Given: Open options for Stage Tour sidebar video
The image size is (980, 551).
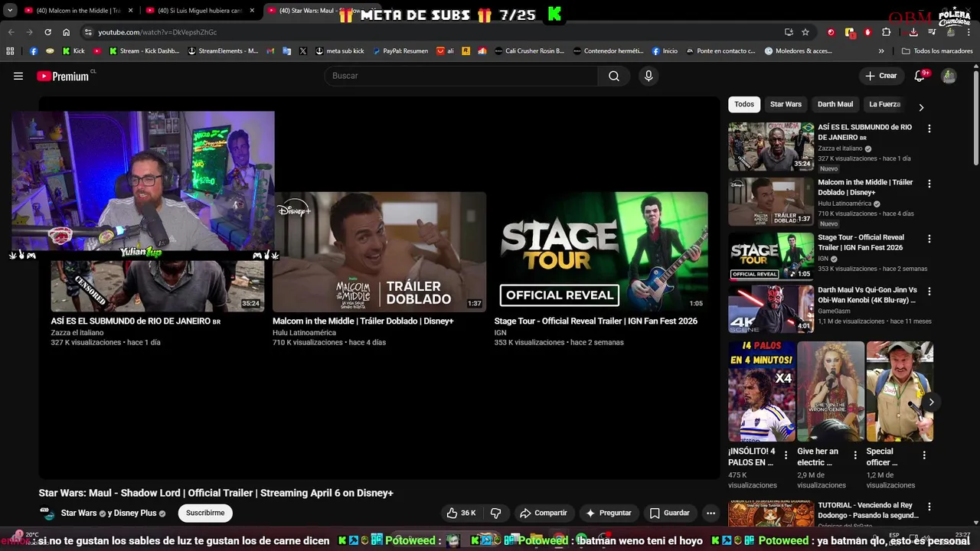Looking at the screenshot, I should point(929,239).
